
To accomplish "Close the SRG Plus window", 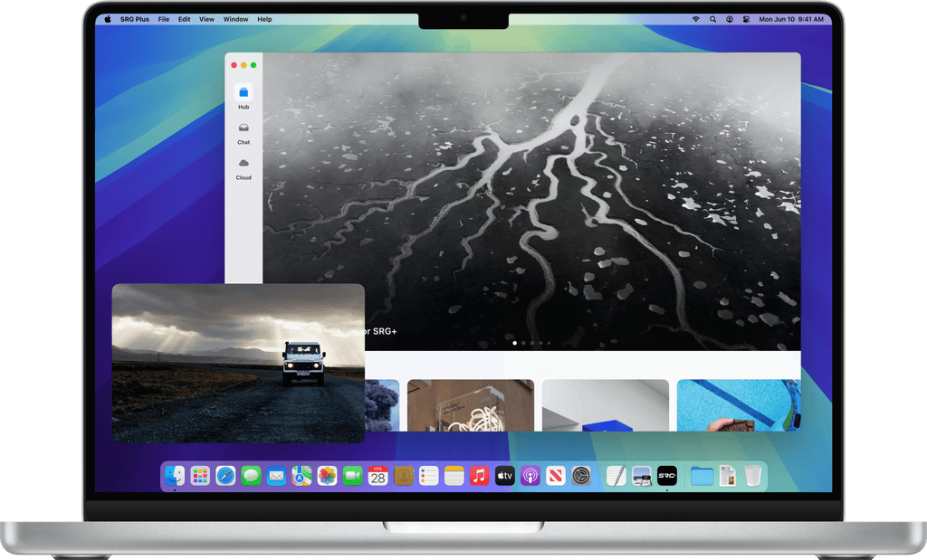I will [234, 65].
